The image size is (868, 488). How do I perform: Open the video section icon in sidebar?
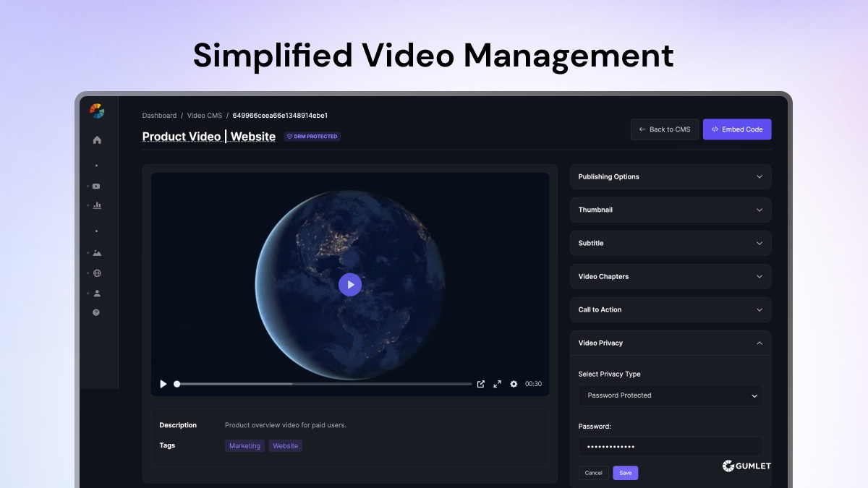[97, 187]
